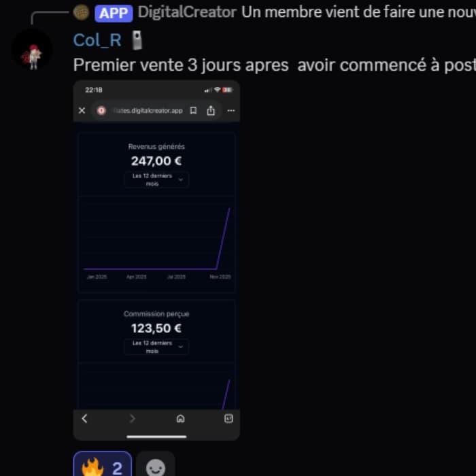Click the role badge icon beside Col_R
This screenshot has height=476, width=476.
pyautogui.click(x=137, y=40)
